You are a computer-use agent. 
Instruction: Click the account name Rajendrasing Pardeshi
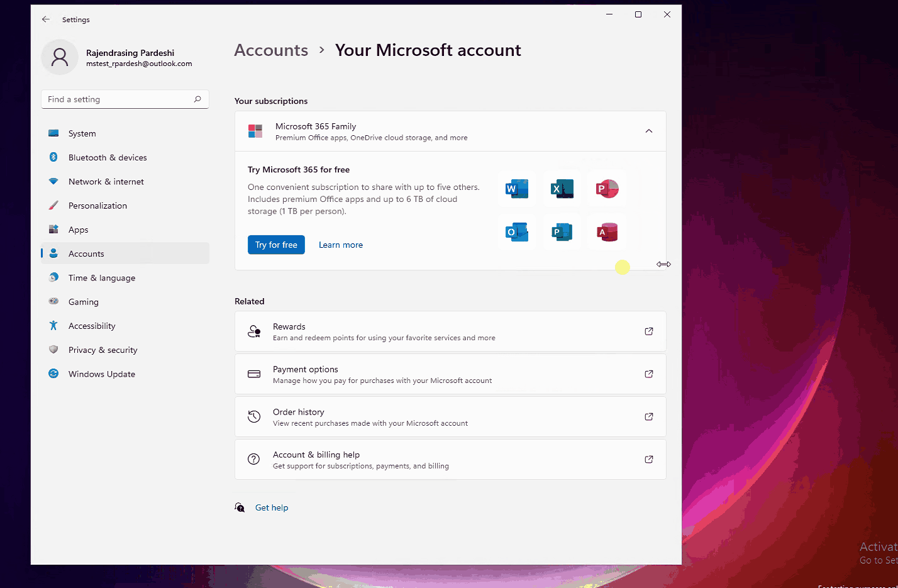[x=130, y=53]
